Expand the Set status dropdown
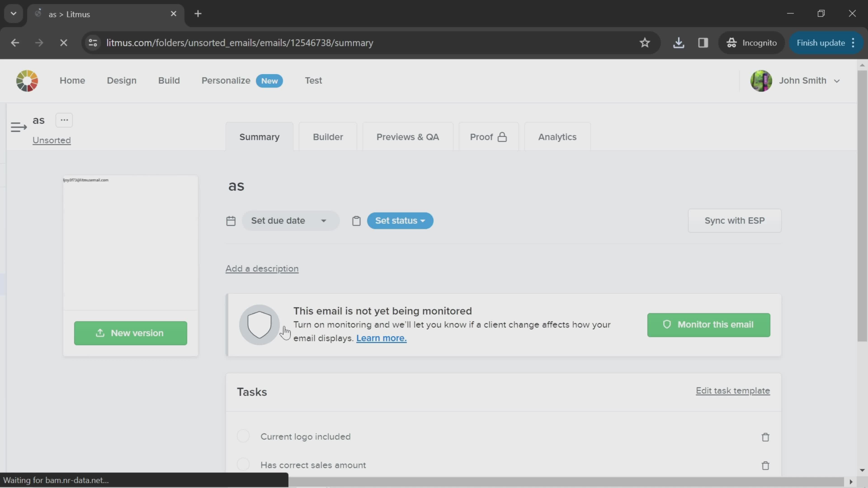The height and width of the screenshot is (488, 868). pyautogui.click(x=399, y=221)
